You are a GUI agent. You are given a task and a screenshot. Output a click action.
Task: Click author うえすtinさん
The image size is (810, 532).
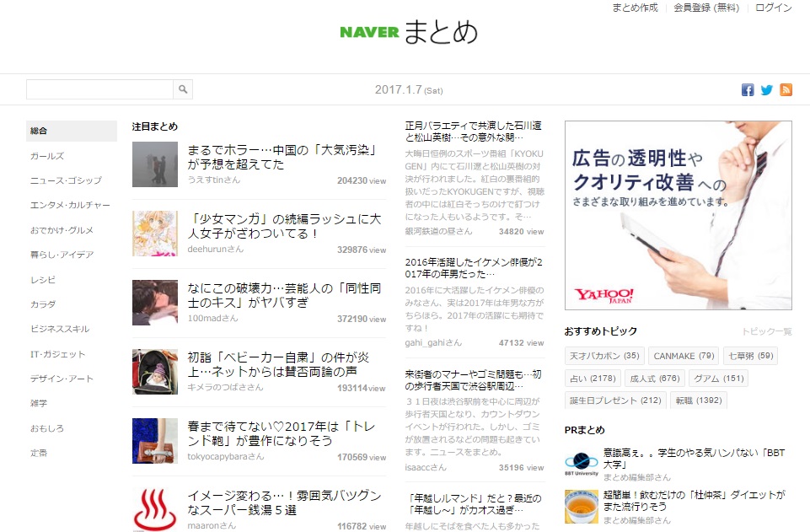(214, 180)
